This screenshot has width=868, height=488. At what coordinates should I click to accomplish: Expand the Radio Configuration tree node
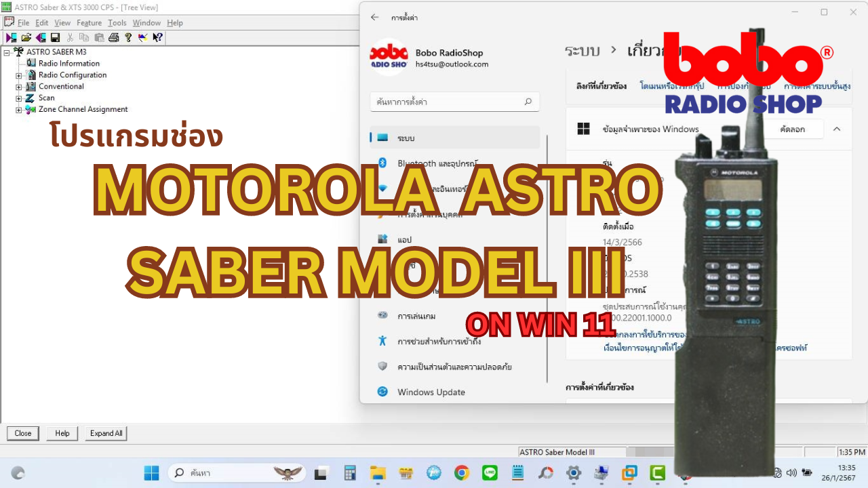pyautogui.click(x=19, y=75)
